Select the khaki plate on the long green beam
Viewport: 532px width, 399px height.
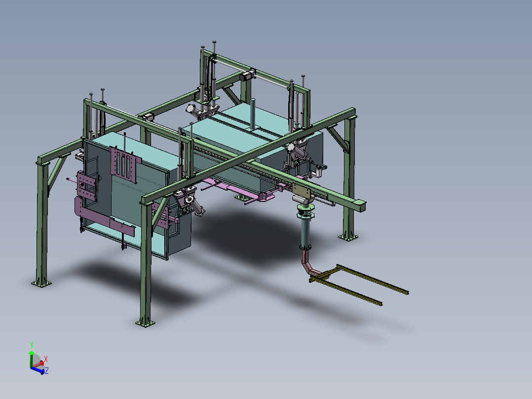click(x=301, y=191)
